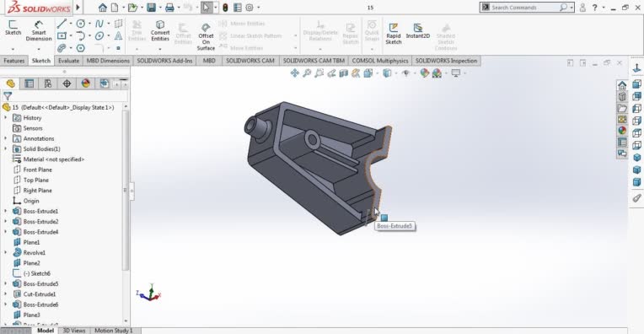
Task: Switch to the 3D Views tab
Action: [x=74, y=331]
